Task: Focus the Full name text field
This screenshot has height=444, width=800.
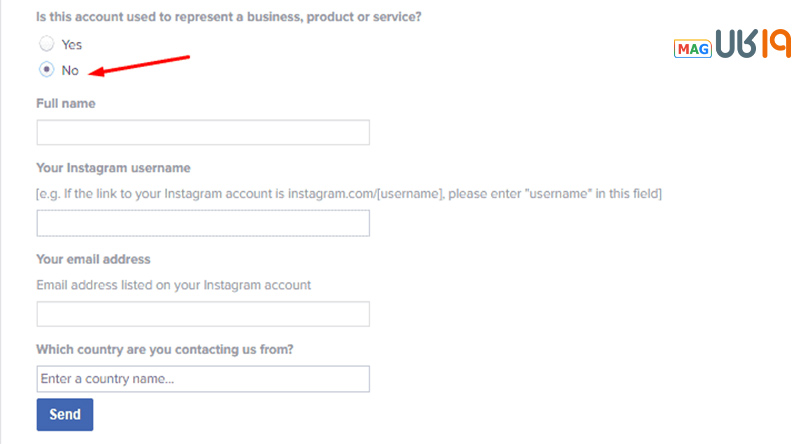Action: point(203,133)
